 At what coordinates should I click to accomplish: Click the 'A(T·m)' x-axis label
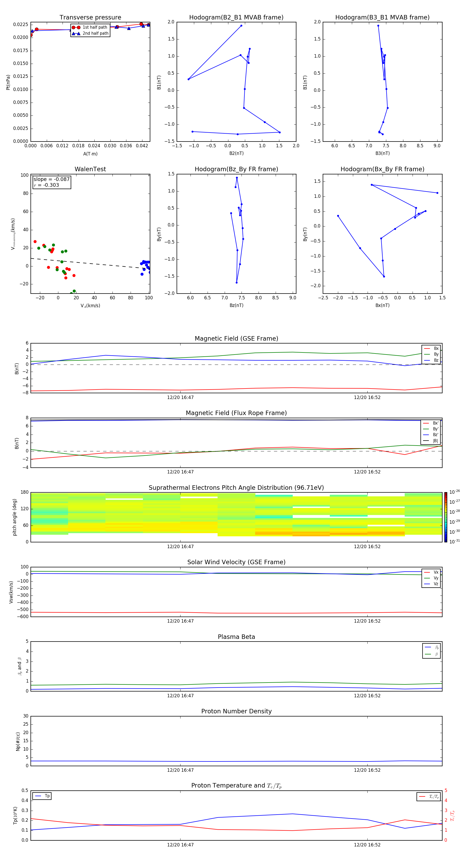(x=90, y=154)
